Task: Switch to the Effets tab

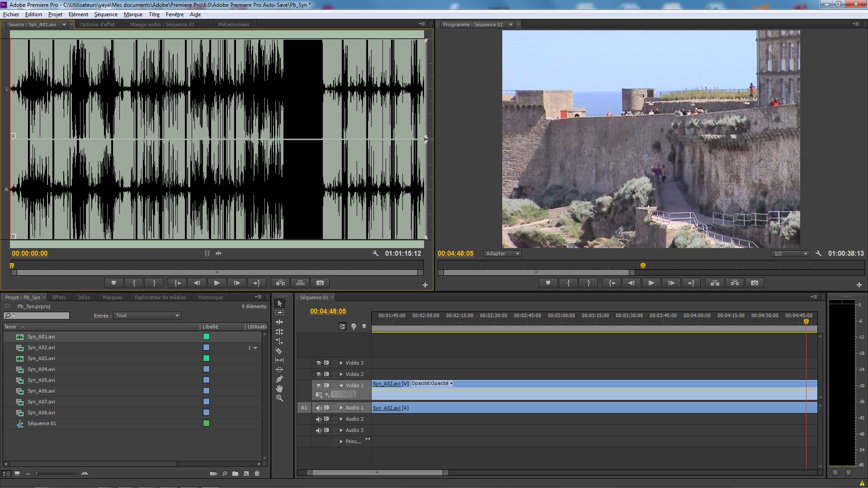Action: click(59, 297)
